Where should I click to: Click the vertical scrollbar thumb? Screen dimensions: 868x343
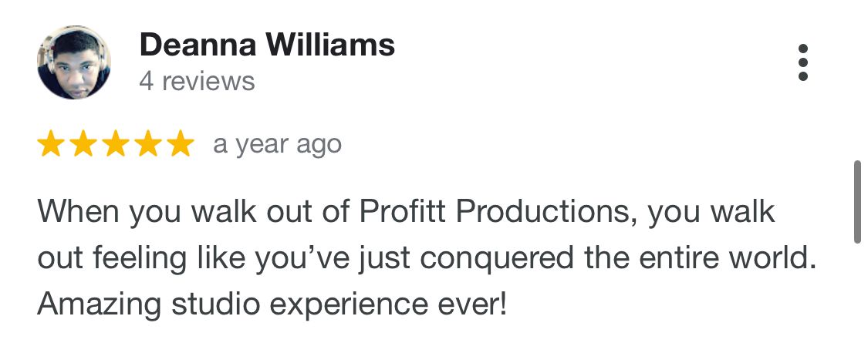857,202
